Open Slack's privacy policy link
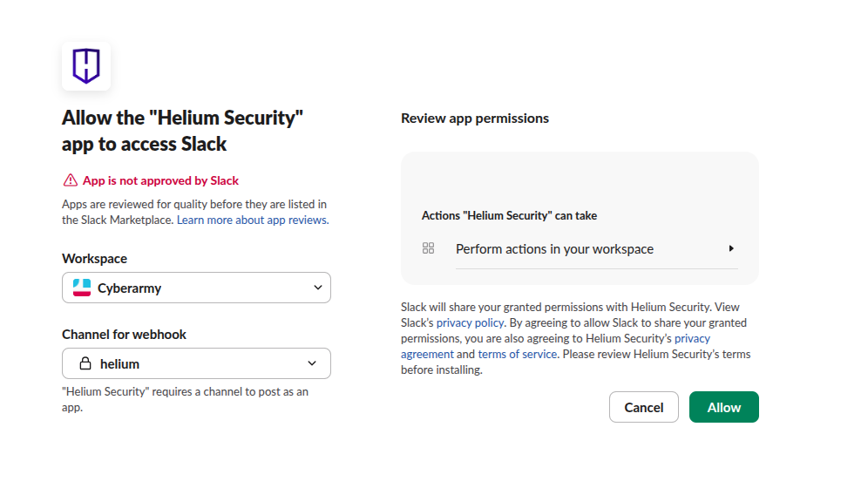The image size is (868, 488). point(471,323)
